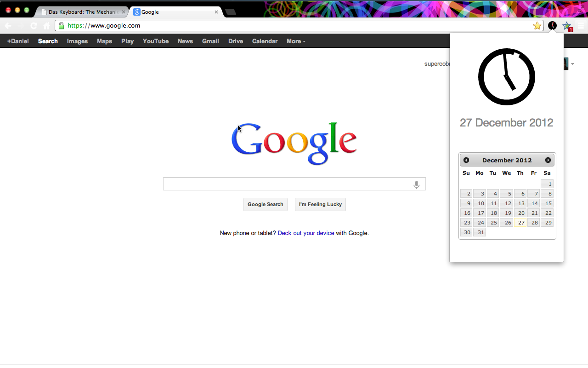Click the Google logo
This screenshot has width=588, height=368.
294,144
